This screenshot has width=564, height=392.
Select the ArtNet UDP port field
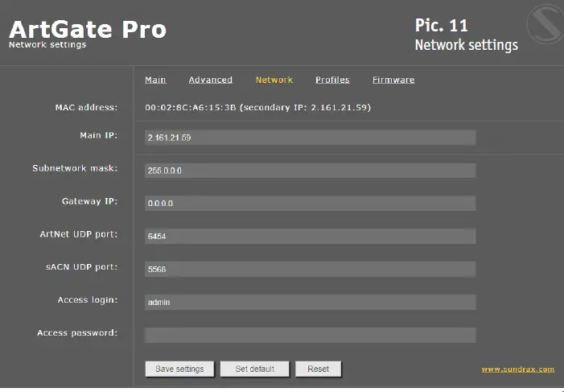coord(310,236)
